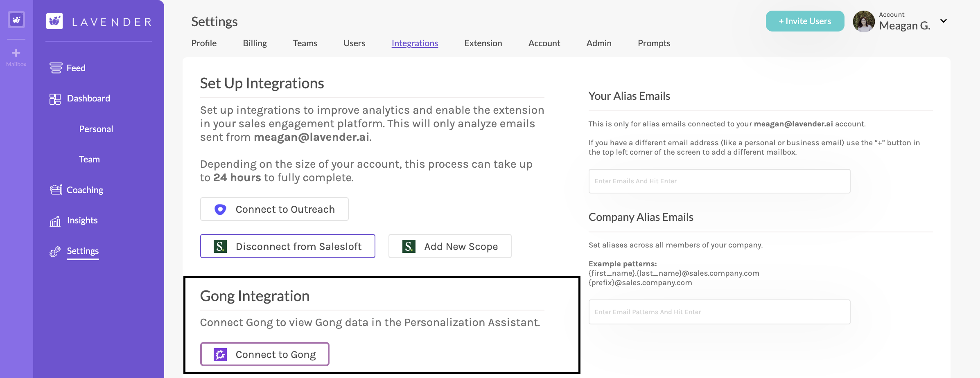The width and height of the screenshot is (980, 378).
Task: Expand the account dropdown chevron
Action: [944, 21]
